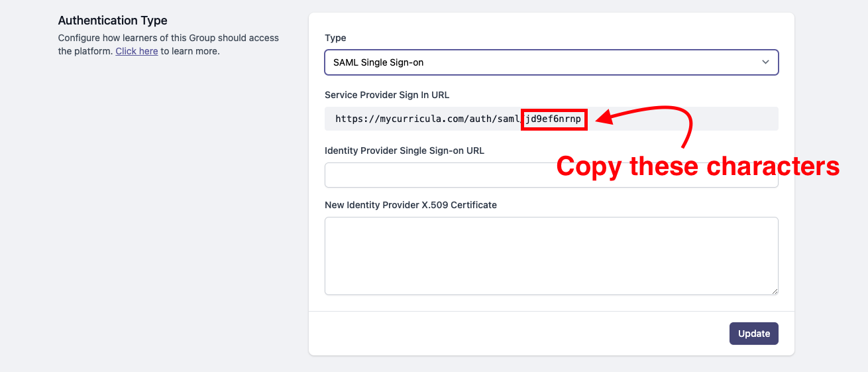
Task: Click the highlighted jd9ef6nrnp characters
Action: (x=554, y=119)
